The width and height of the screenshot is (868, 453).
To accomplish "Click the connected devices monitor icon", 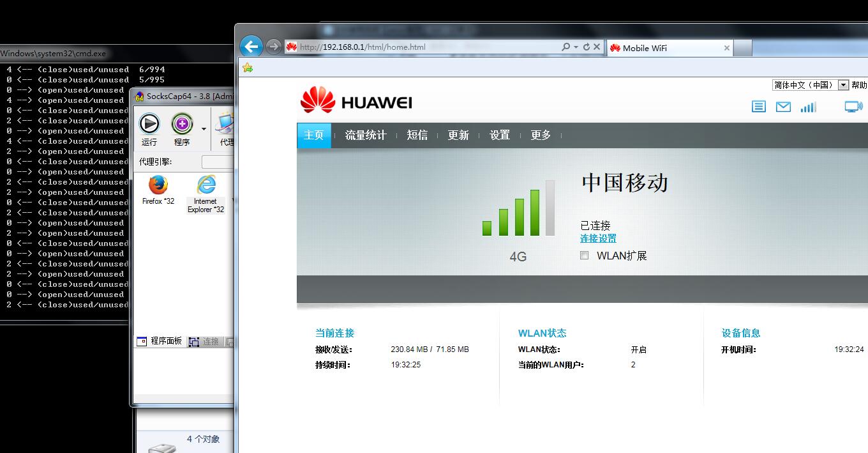I will (853, 107).
